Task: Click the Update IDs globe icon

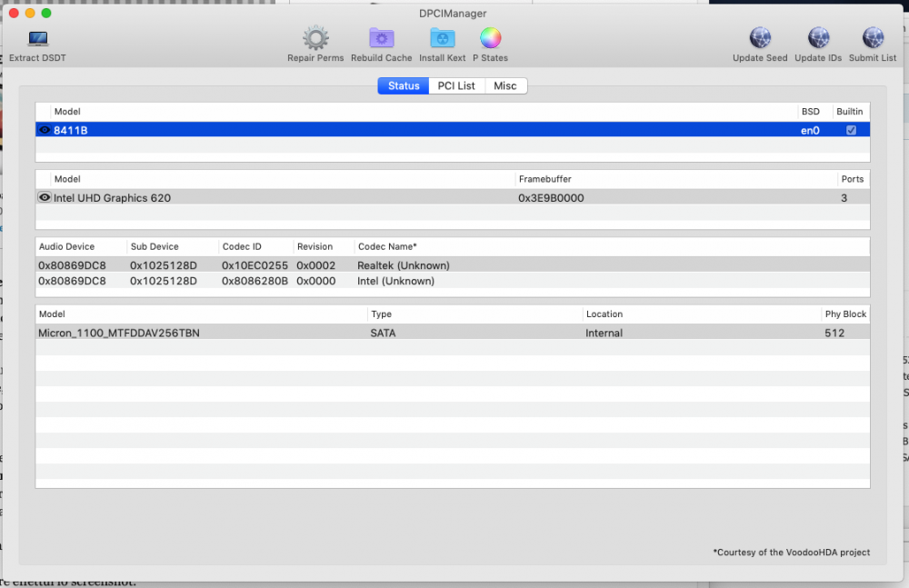Action: coord(818,38)
